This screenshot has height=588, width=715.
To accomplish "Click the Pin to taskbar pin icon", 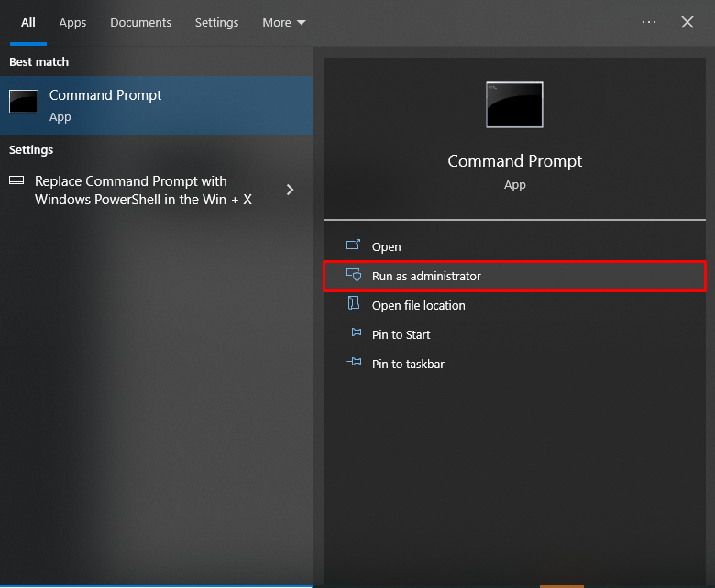I will pyautogui.click(x=354, y=364).
